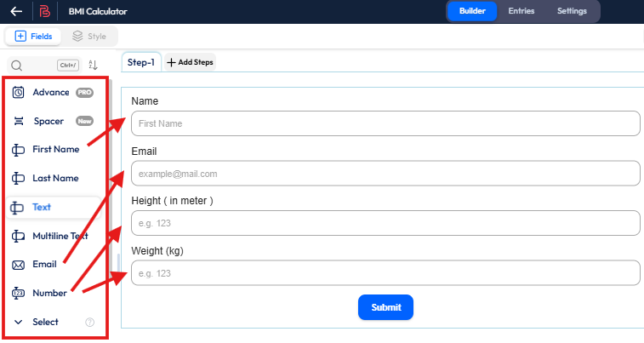The height and width of the screenshot is (343, 644).
Task: Select the Number field icon
Action: 19,294
